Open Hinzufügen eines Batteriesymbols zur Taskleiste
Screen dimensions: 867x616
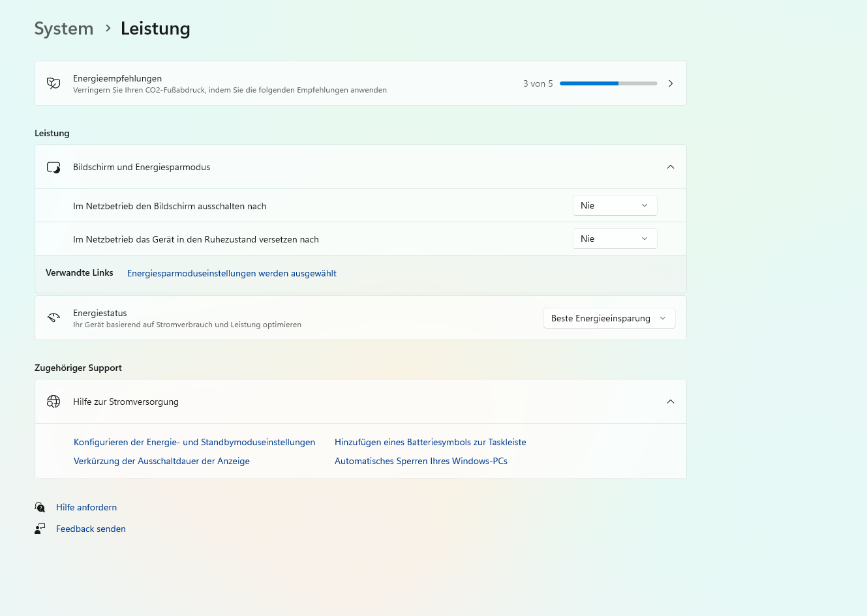coord(430,441)
